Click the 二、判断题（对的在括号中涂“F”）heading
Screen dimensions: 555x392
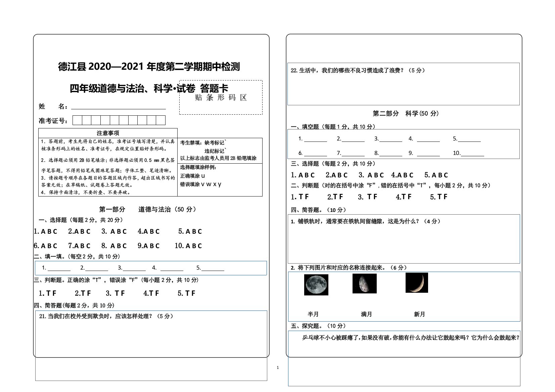[x=391, y=185]
